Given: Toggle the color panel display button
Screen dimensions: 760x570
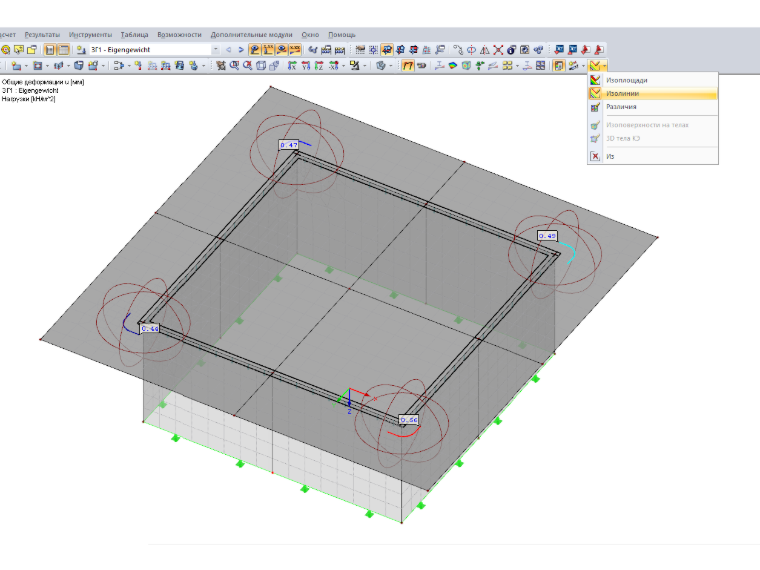Looking at the screenshot, I should (559, 65).
